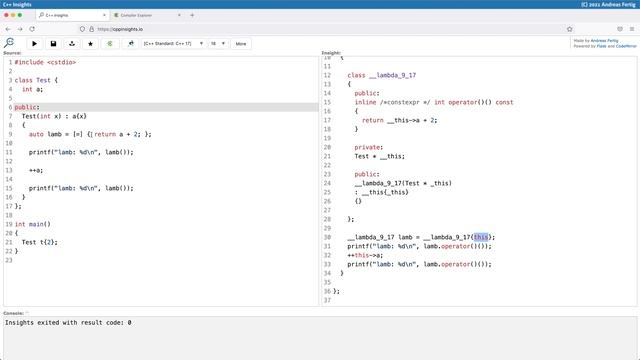Click the tracking protection shield icon
The width and height of the screenshot is (640, 360).
(x=82, y=29)
